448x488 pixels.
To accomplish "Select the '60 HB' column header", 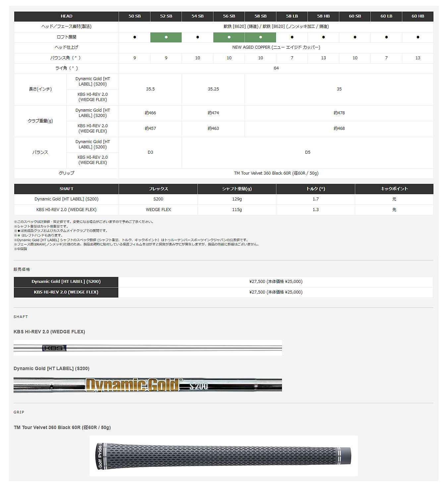I will 418,16.
